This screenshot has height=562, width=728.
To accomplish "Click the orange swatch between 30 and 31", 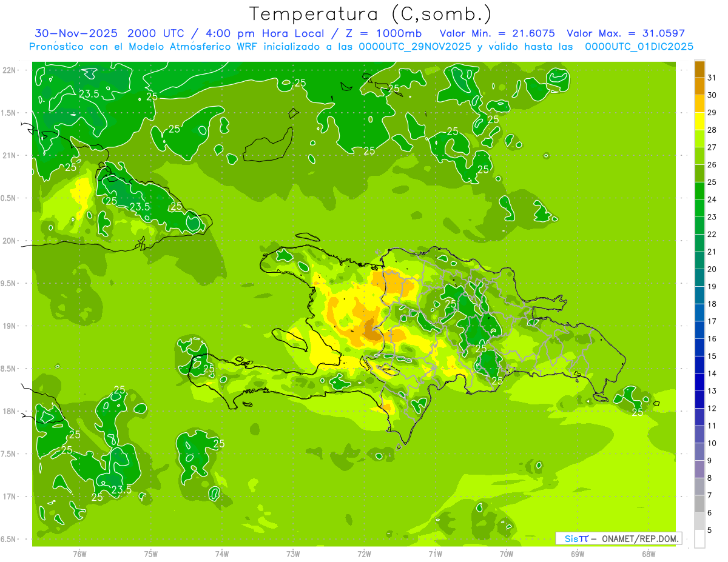I will tap(699, 87).
